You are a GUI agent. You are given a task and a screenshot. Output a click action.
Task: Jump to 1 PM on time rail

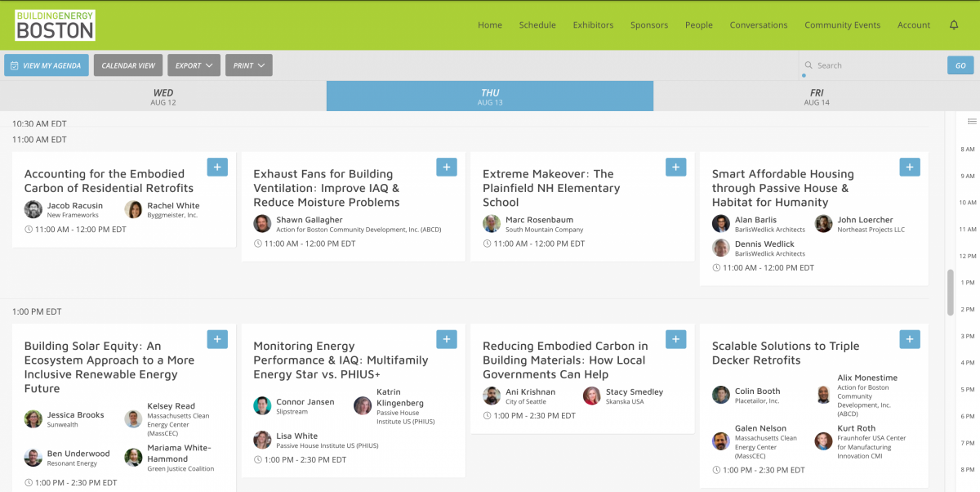tap(968, 283)
